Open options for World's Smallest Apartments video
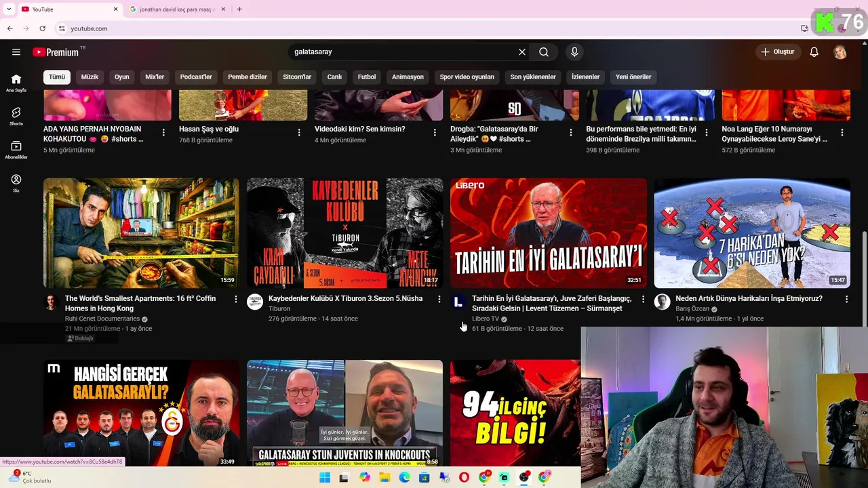 [236, 299]
